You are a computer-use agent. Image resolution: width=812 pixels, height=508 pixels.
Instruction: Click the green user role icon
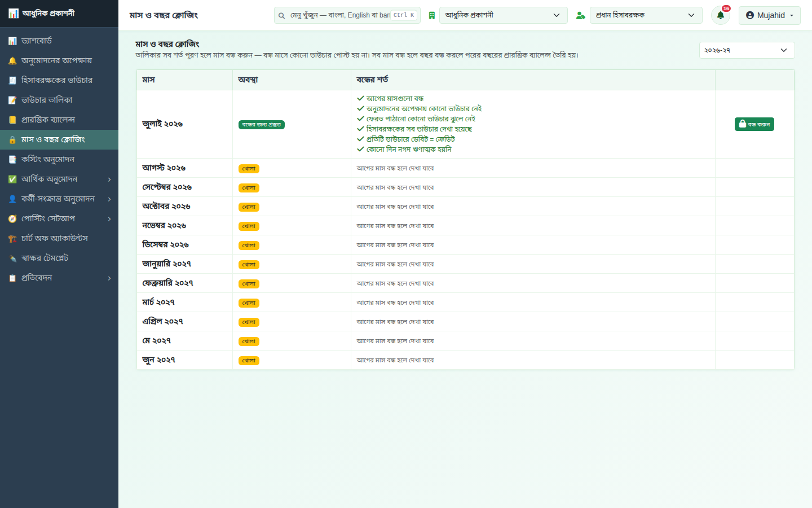580,15
